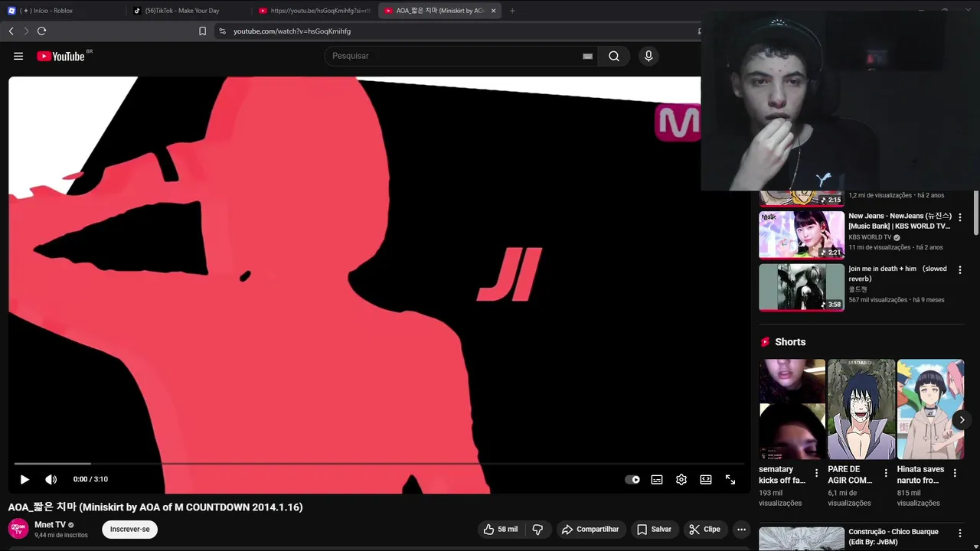Enter full screen mode
Image resolution: width=980 pixels, height=551 pixels.
click(730, 480)
